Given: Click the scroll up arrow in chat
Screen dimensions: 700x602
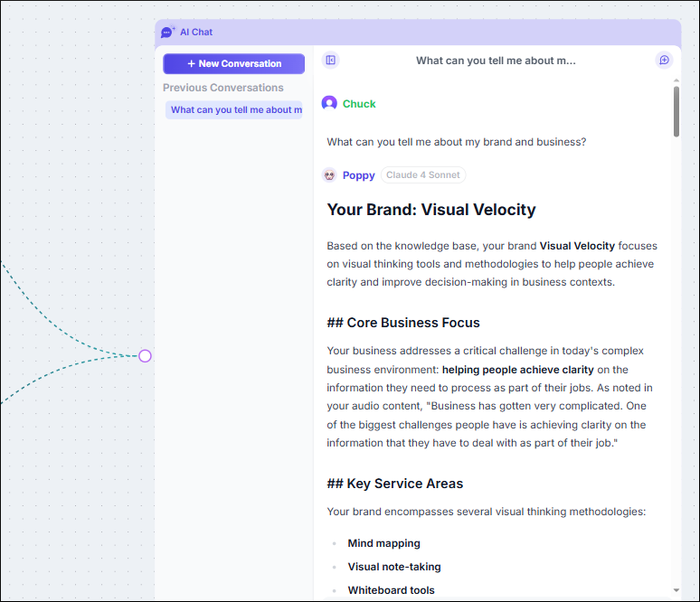Looking at the screenshot, I should click(x=676, y=81).
